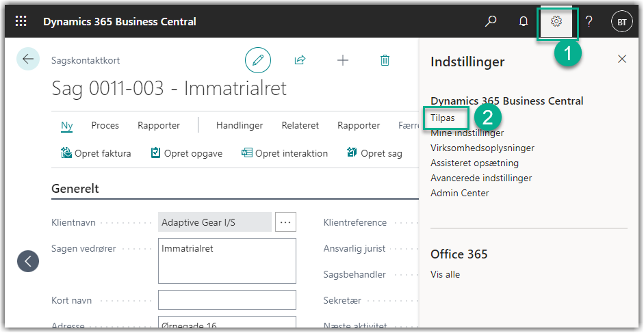The width and height of the screenshot is (644, 333).
Task: Share the record with the share icon
Action: point(300,60)
